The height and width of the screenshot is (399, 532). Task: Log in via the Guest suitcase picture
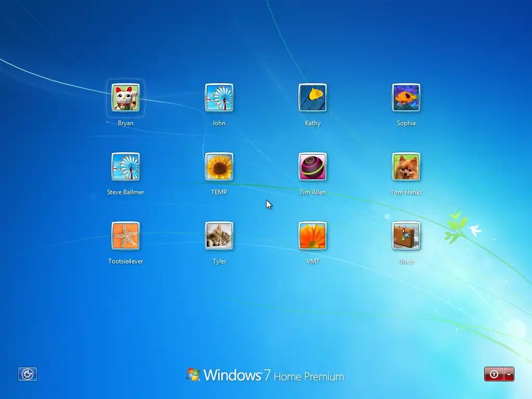pyautogui.click(x=406, y=236)
